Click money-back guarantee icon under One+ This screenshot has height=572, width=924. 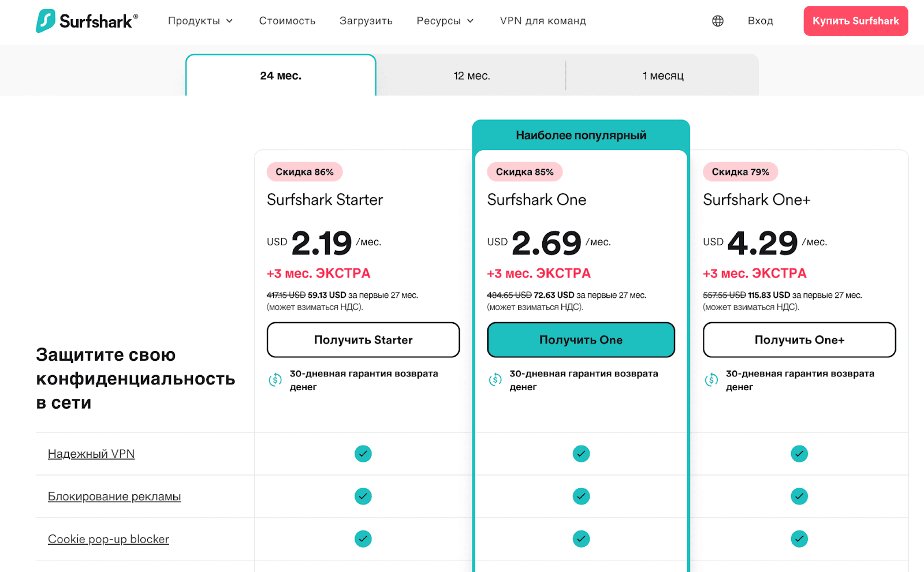coord(711,380)
